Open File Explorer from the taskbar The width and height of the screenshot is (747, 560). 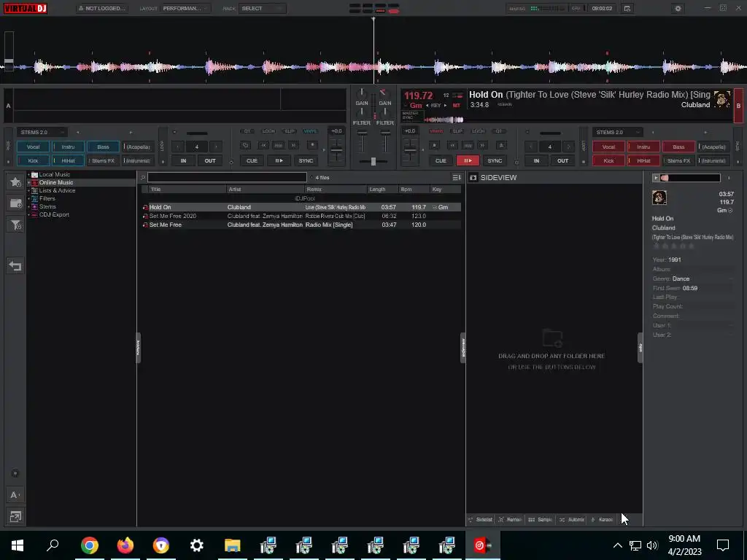[x=233, y=545]
